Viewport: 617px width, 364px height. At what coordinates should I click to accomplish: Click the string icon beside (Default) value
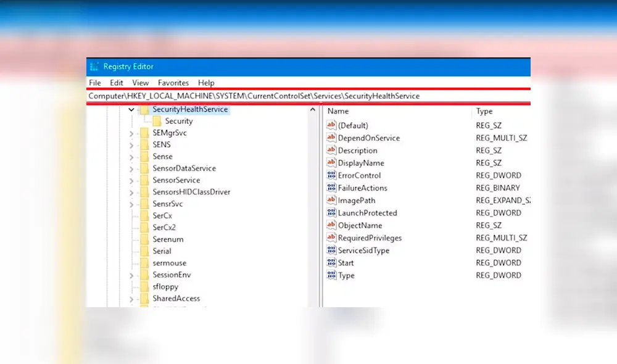tap(331, 125)
